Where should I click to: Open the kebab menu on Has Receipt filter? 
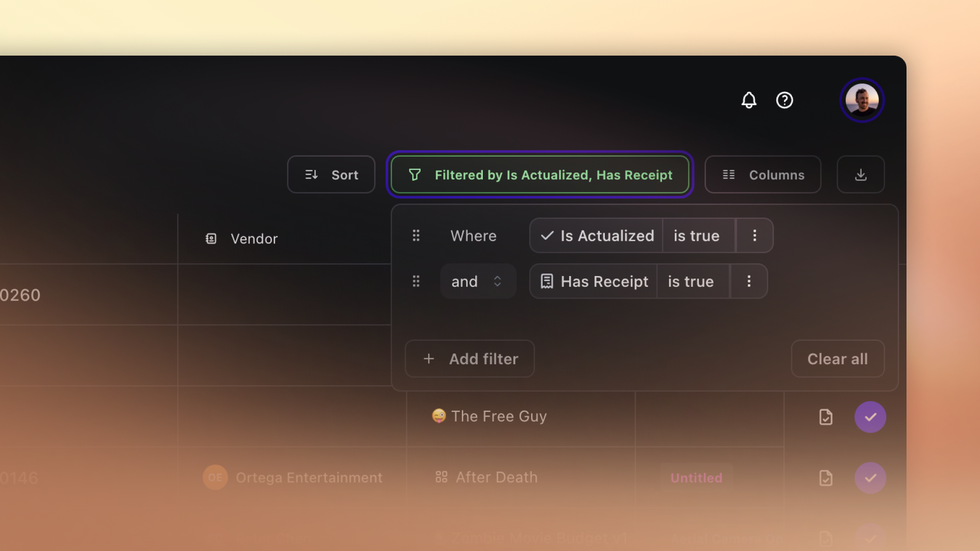[749, 281]
